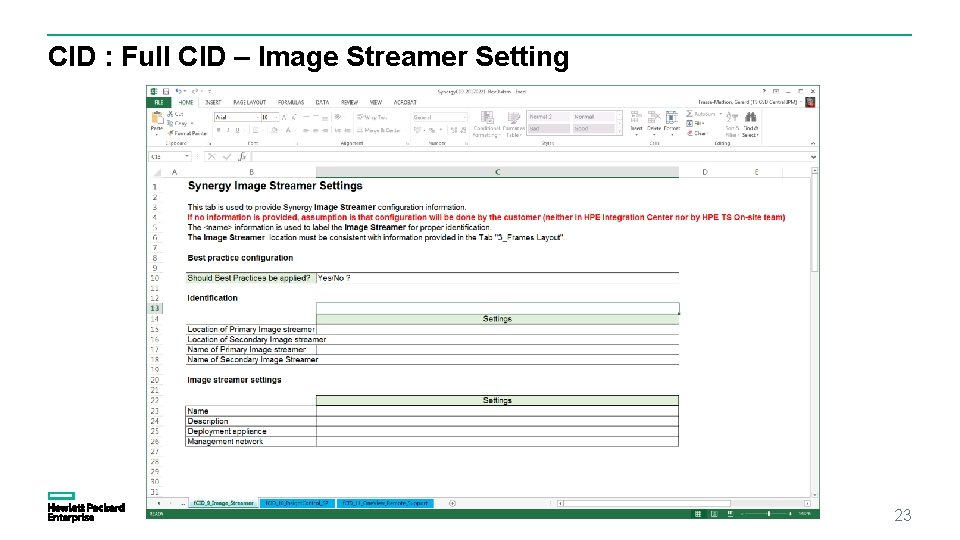The height and width of the screenshot is (540, 960).
Task: Apply Italic formatting
Action: tap(228, 130)
